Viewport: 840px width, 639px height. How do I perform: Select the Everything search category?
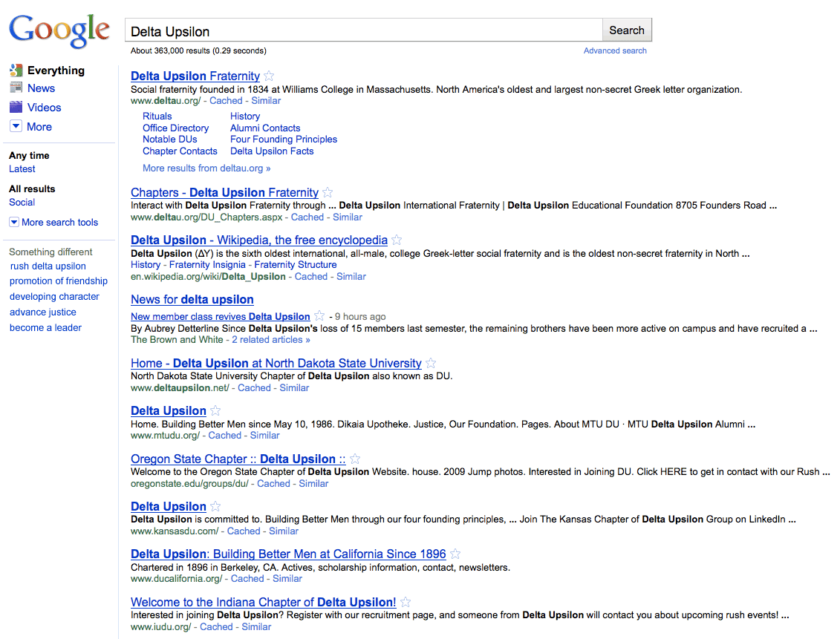56,70
